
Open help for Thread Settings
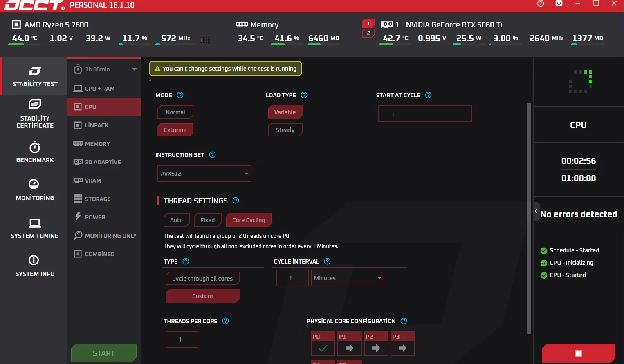click(x=236, y=200)
